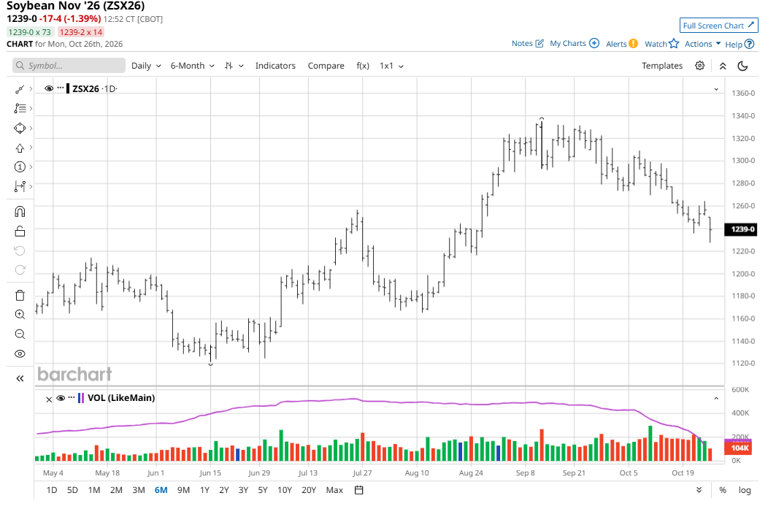768x512 pixels.
Task: Zoom out with the magnifier minus
Action: pyautogui.click(x=20, y=334)
